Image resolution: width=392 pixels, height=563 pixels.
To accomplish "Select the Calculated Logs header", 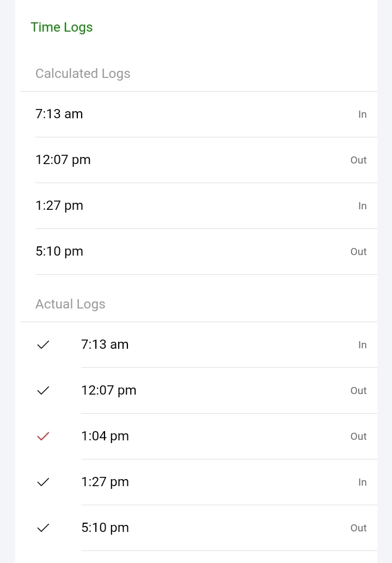I will pyautogui.click(x=83, y=74).
